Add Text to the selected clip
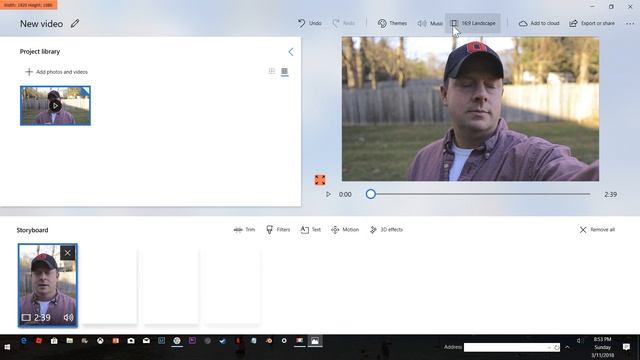This screenshot has height=360, width=640. coord(311,230)
